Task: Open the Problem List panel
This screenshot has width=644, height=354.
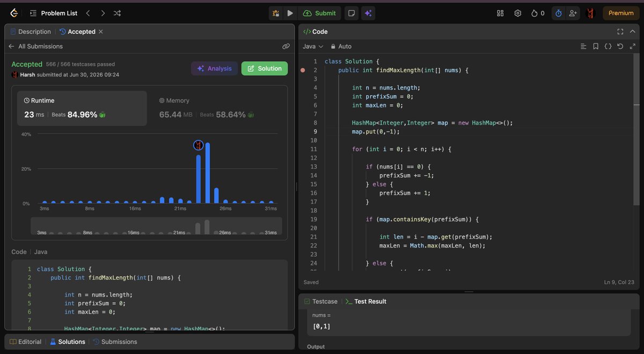Action: [54, 13]
